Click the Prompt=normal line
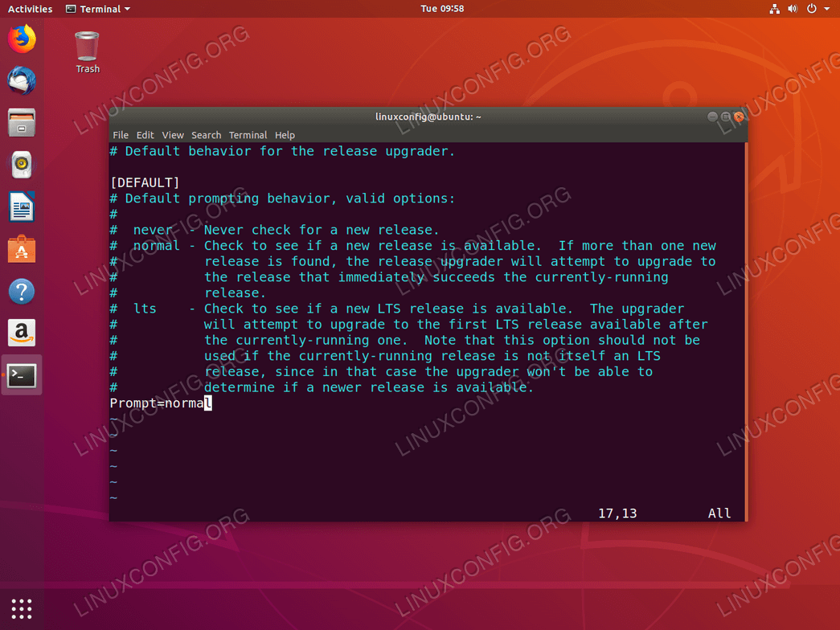Viewport: 840px width, 630px height. (x=161, y=403)
